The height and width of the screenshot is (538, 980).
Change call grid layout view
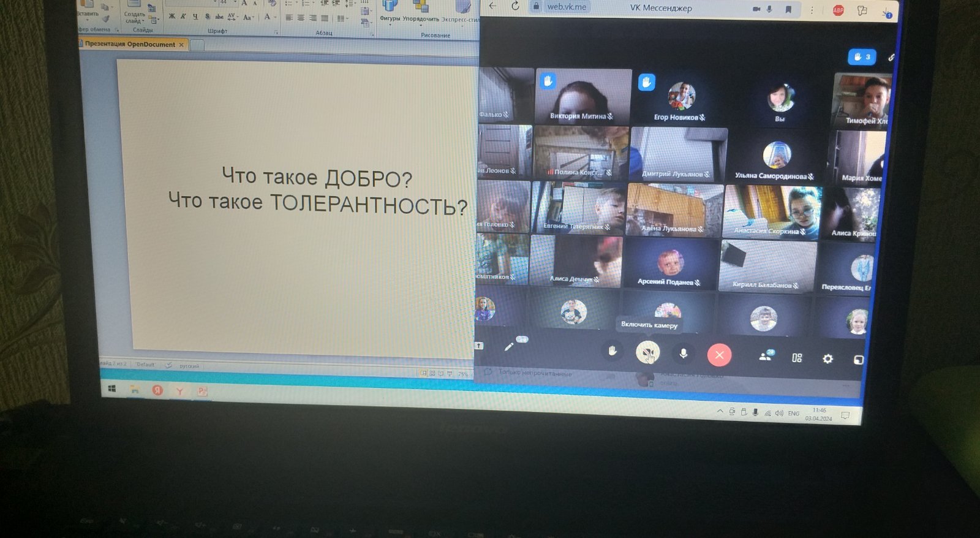click(797, 357)
